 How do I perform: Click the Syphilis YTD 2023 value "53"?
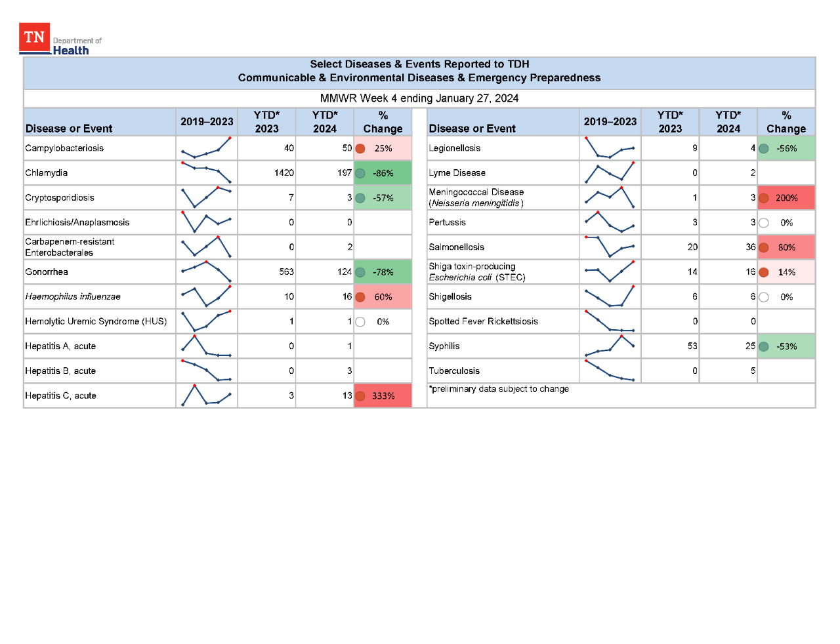click(692, 346)
